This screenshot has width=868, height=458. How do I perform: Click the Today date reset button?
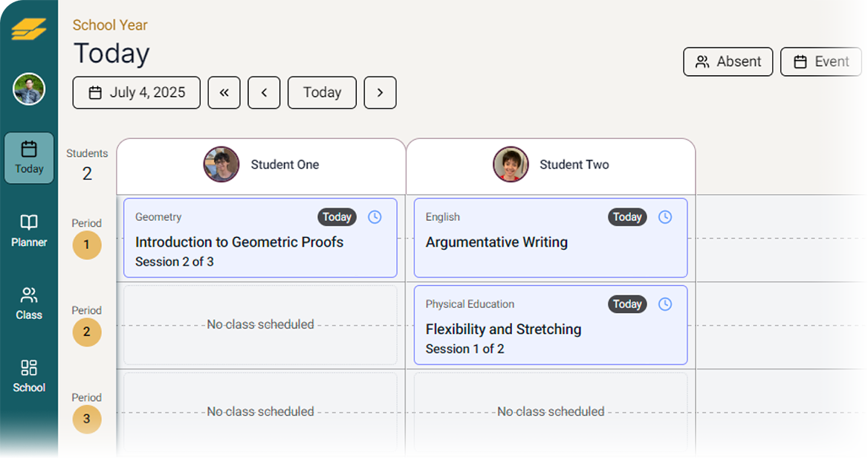coord(323,92)
